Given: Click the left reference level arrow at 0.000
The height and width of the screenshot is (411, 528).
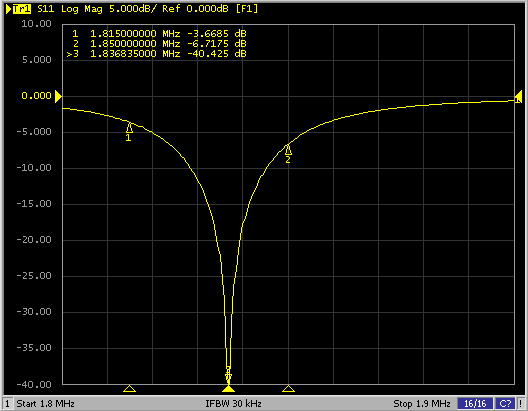Looking at the screenshot, I should point(58,96).
